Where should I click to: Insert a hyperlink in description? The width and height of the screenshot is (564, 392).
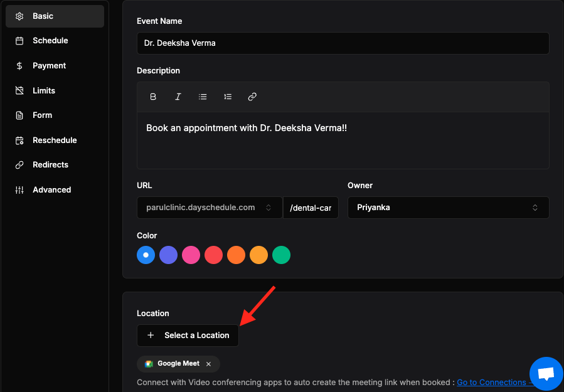[252, 97]
